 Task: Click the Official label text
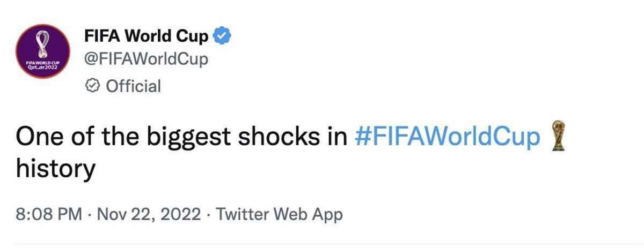point(133,86)
